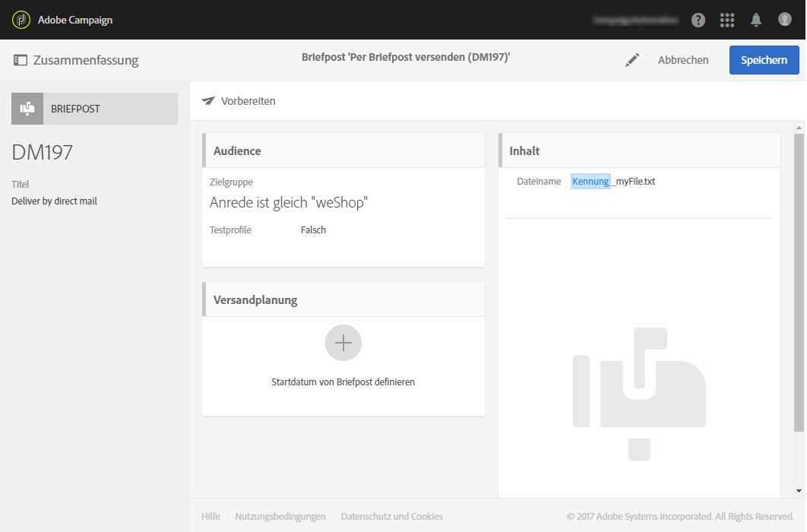Show notifications via the bell icon
Viewport: 807px width, 532px height.
(x=756, y=21)
